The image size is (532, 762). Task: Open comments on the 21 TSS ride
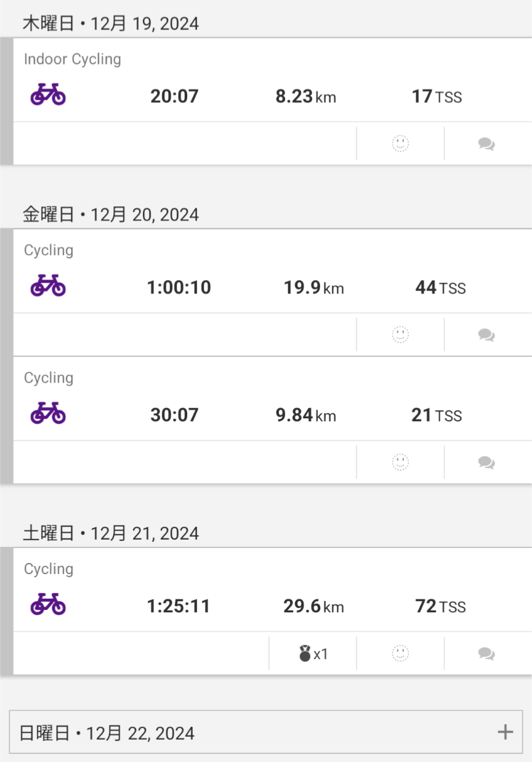(x=486, y=463)
